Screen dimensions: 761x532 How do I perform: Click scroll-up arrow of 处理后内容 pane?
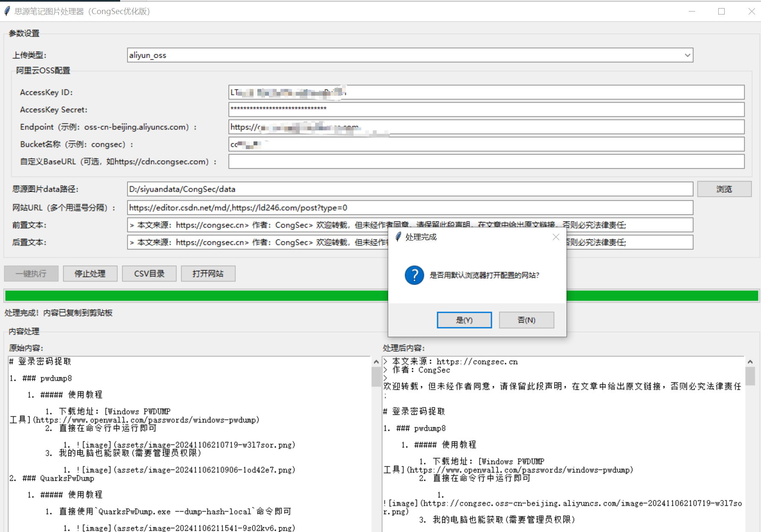(x=750, y=362)
